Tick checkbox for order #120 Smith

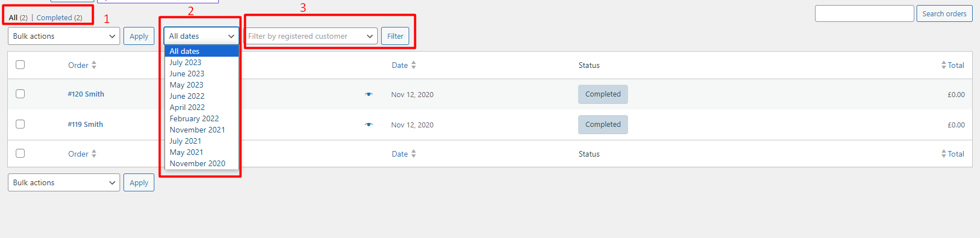click(x=20, y=94)
